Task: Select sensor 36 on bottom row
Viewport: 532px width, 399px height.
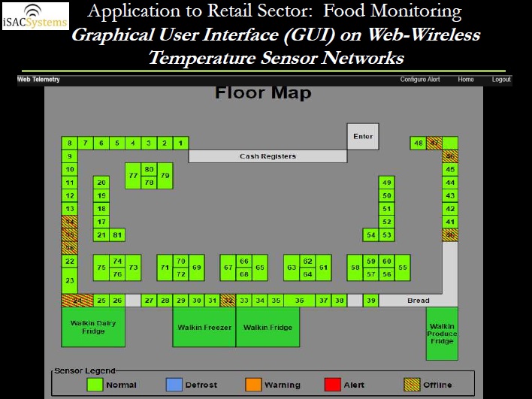Action: point(300,301)
